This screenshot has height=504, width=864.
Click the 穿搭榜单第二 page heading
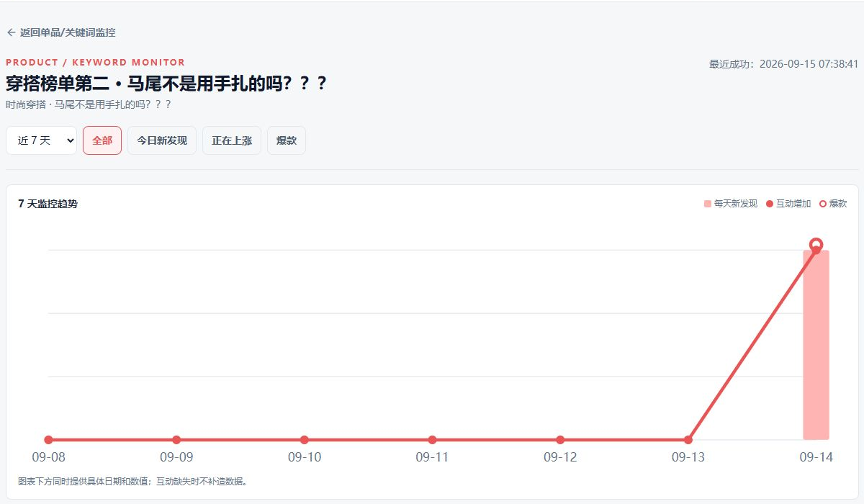167,83
